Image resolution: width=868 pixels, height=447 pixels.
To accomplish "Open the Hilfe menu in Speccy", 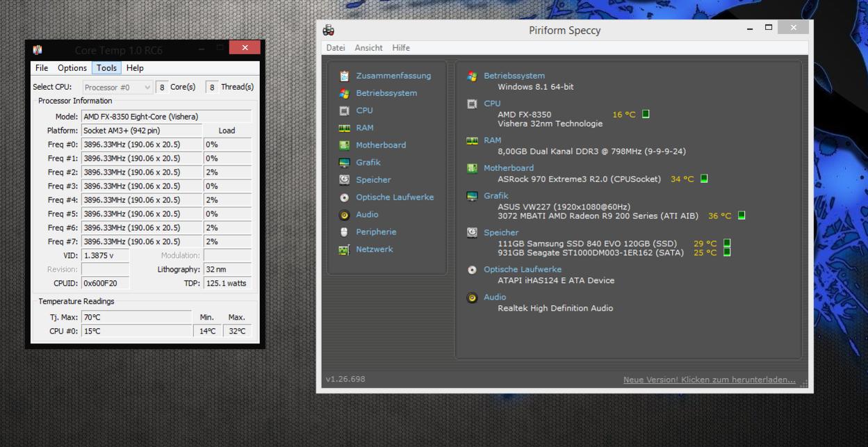I will coord(401,48).
